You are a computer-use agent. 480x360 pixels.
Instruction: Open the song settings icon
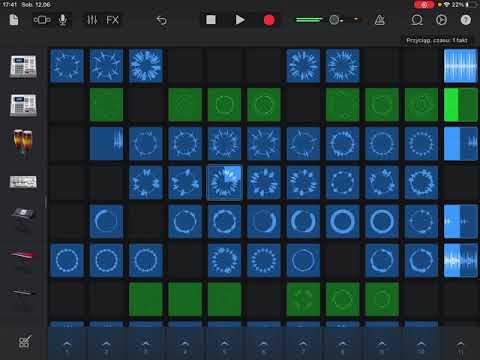tap(441, 20)
